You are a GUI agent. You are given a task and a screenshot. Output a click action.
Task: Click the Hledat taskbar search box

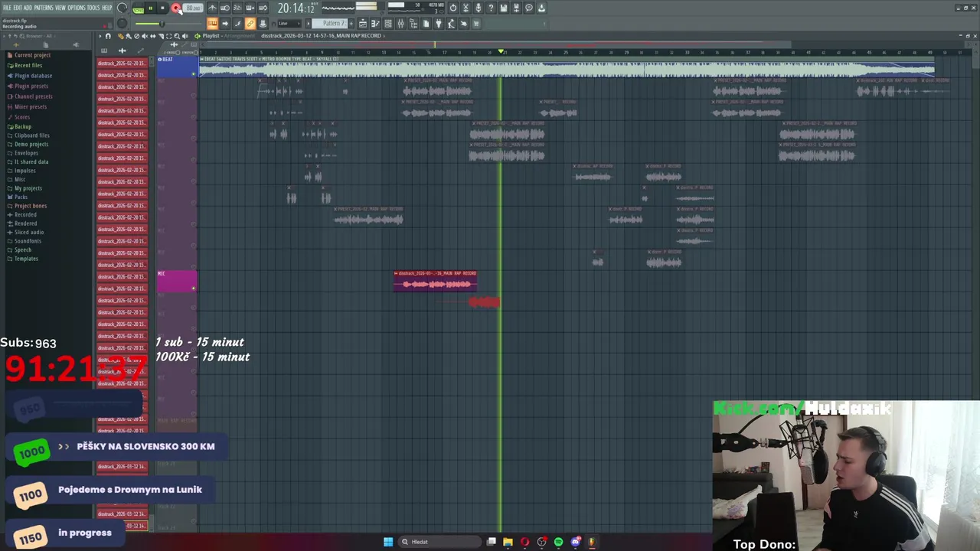tap(438, 542)
